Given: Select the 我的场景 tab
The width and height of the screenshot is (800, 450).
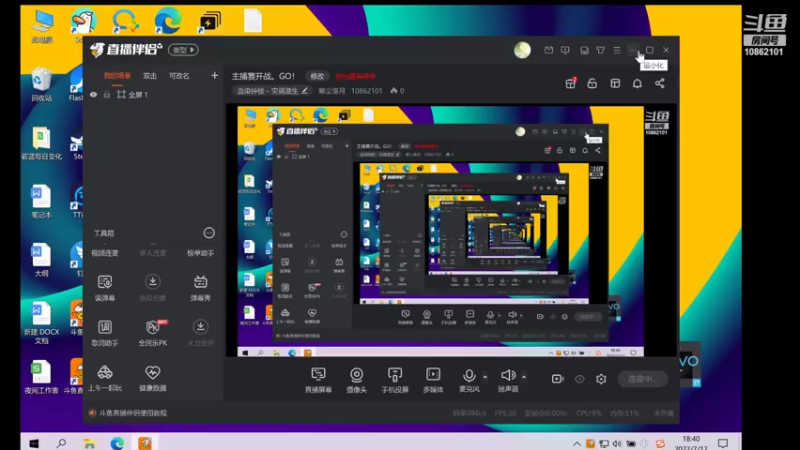Looking at the screenshot, I should 117,76.
